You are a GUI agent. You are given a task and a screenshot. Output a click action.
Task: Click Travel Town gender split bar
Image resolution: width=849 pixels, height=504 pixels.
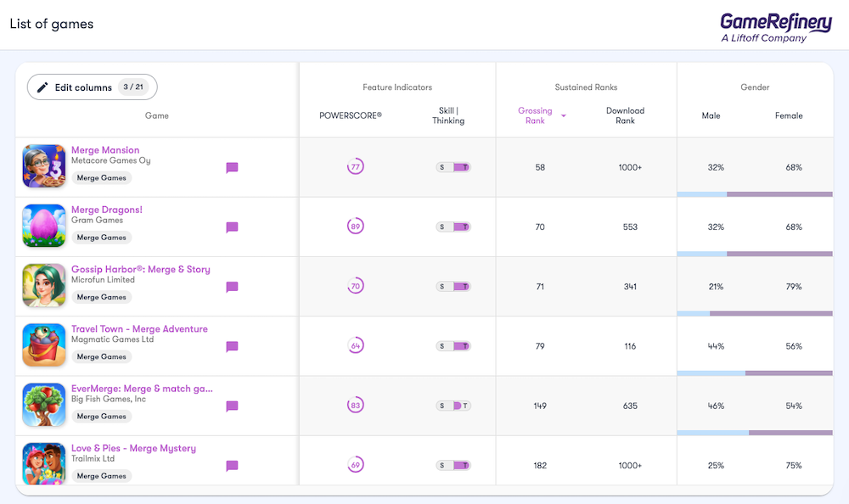755,373
